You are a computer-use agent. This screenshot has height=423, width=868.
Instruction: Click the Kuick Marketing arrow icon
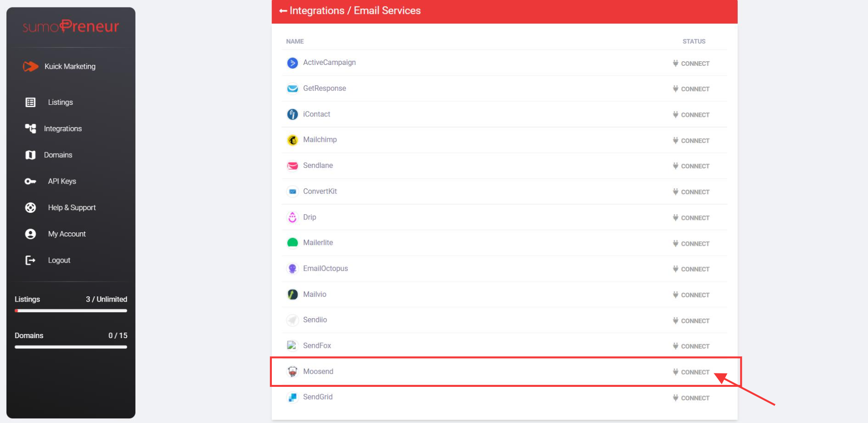pos(31,67)
